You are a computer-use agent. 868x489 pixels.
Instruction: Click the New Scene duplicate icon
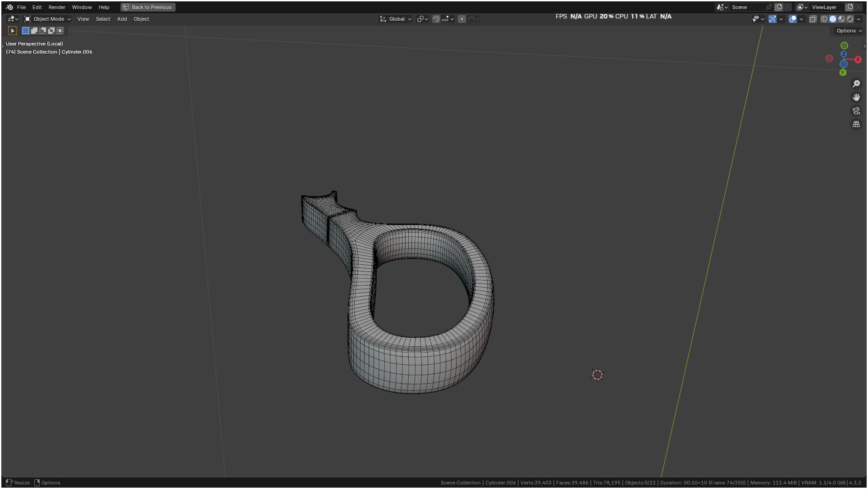tap(778, 7)
